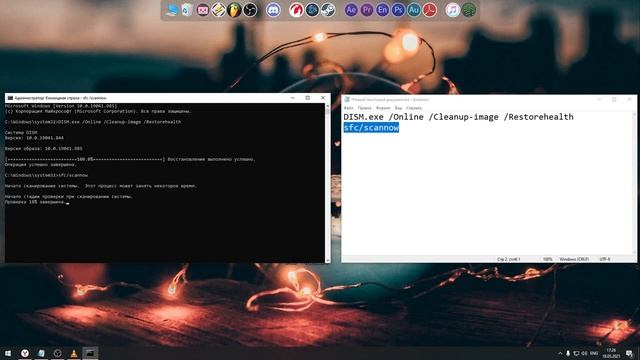Open iTunes from the dock
The width and height of the screenshot is (640, 360).
pos(452,10)
